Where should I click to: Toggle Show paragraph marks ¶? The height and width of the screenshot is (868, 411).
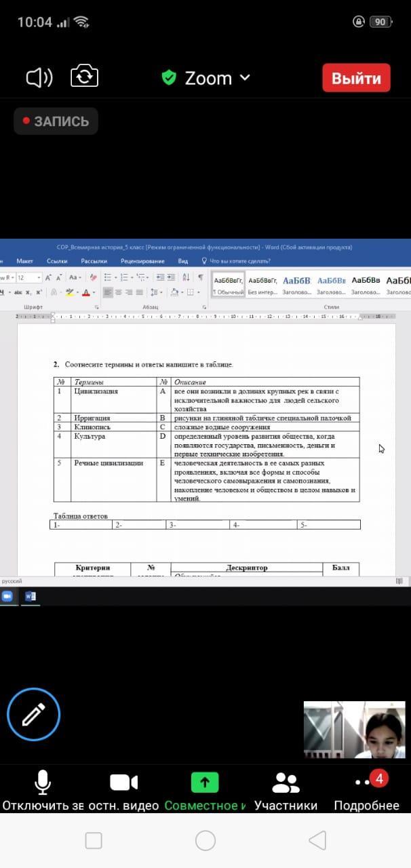click(200, 277)
